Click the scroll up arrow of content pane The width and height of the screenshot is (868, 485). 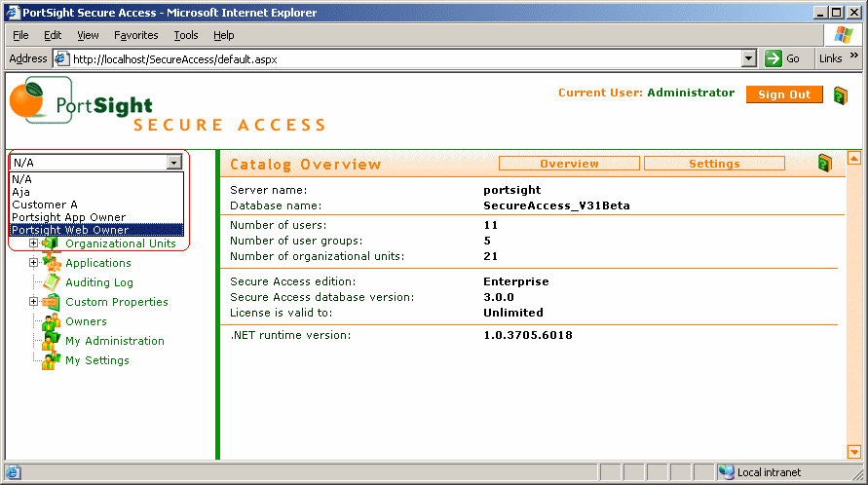854,159
